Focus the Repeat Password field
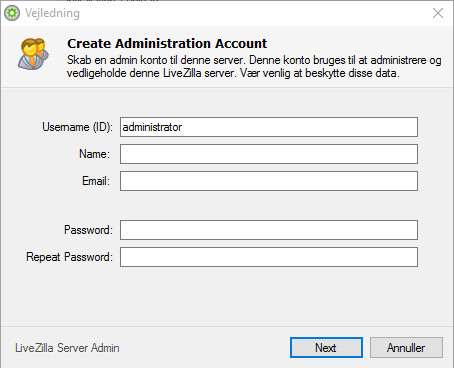 (269, 257)
